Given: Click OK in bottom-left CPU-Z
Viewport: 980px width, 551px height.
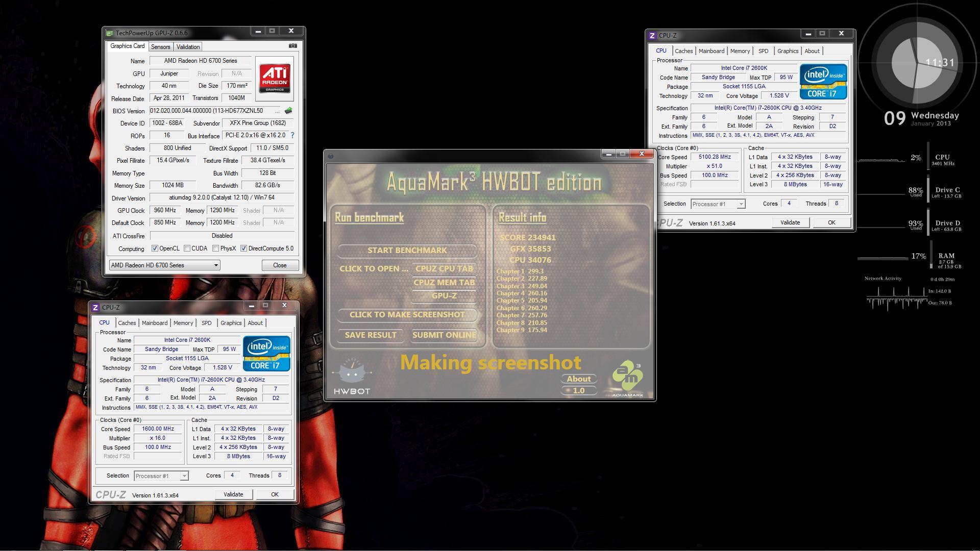Looking at the screenshot, I should [275, 494].
